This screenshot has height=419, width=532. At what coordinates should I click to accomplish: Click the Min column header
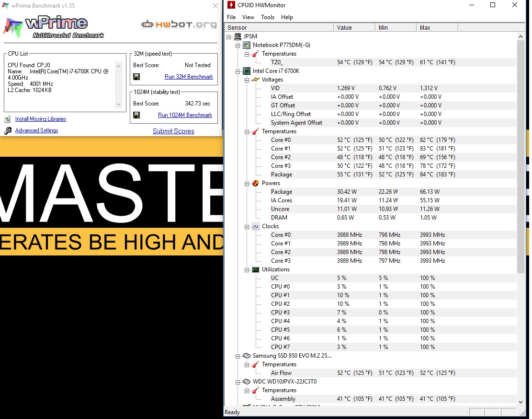pos(396,27)
